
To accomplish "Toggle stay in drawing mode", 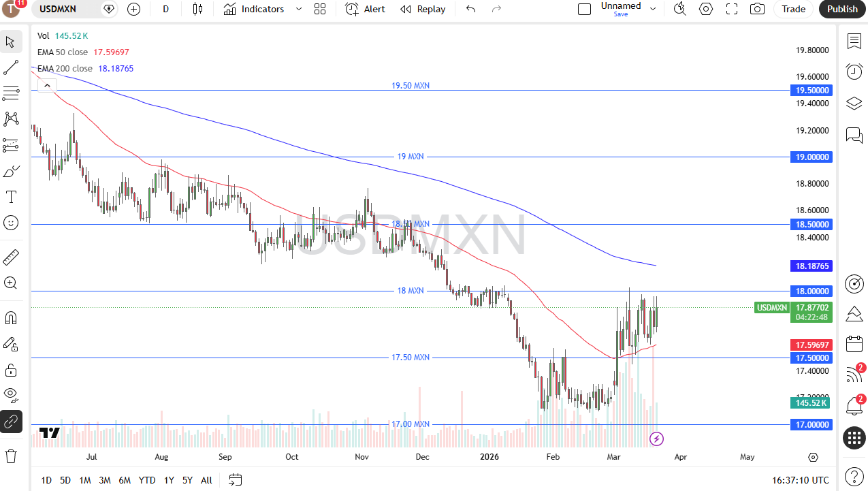I will click(x=11, y=344).
